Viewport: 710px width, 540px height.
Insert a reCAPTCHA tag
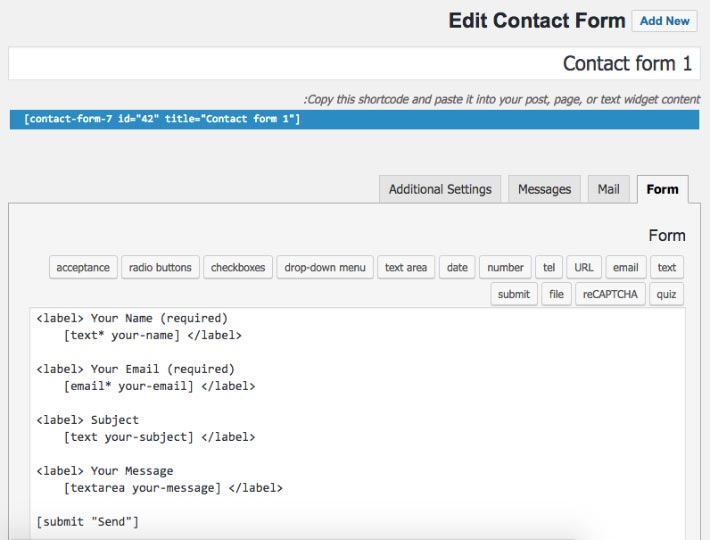610,294
